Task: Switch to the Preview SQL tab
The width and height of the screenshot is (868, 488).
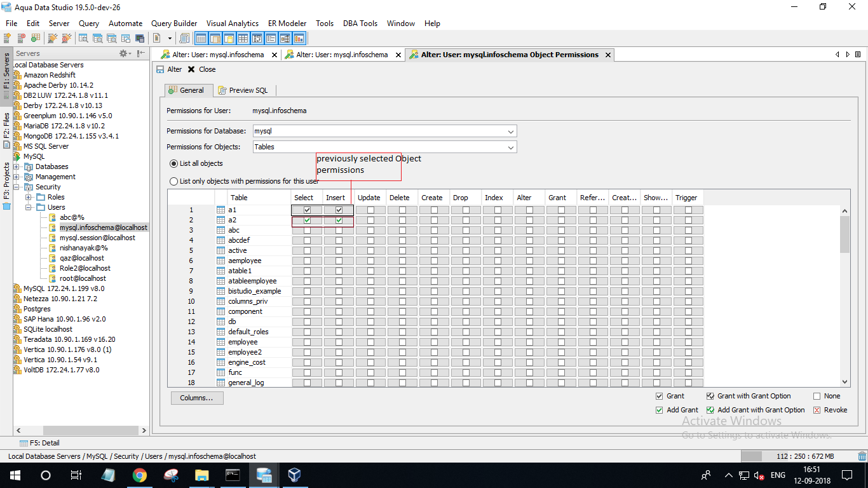Action: pyautogui.click(x=243, y=90)
